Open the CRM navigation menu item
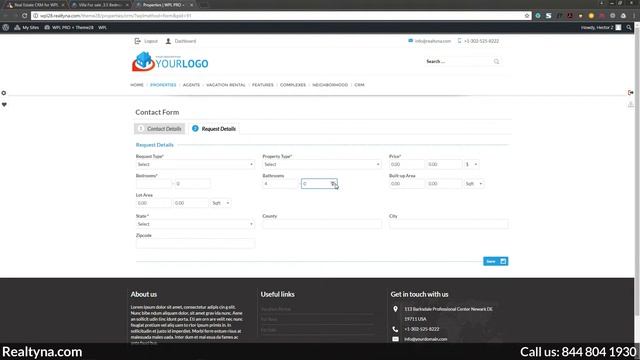The height and width of the screenshot is (360, 640). click(359, 85)
